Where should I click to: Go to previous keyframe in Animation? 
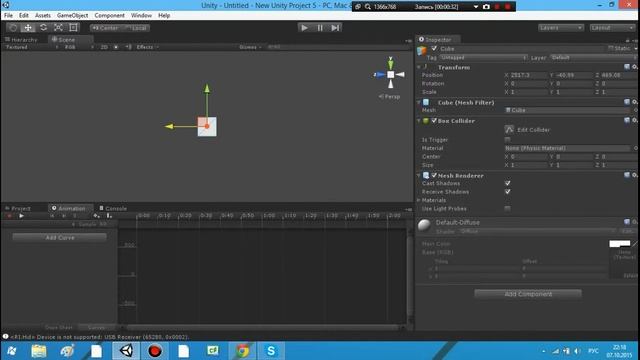52,216
